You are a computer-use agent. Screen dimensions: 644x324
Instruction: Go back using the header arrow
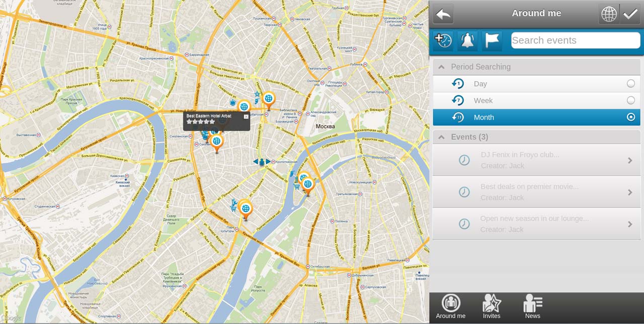tap(443, 14)
